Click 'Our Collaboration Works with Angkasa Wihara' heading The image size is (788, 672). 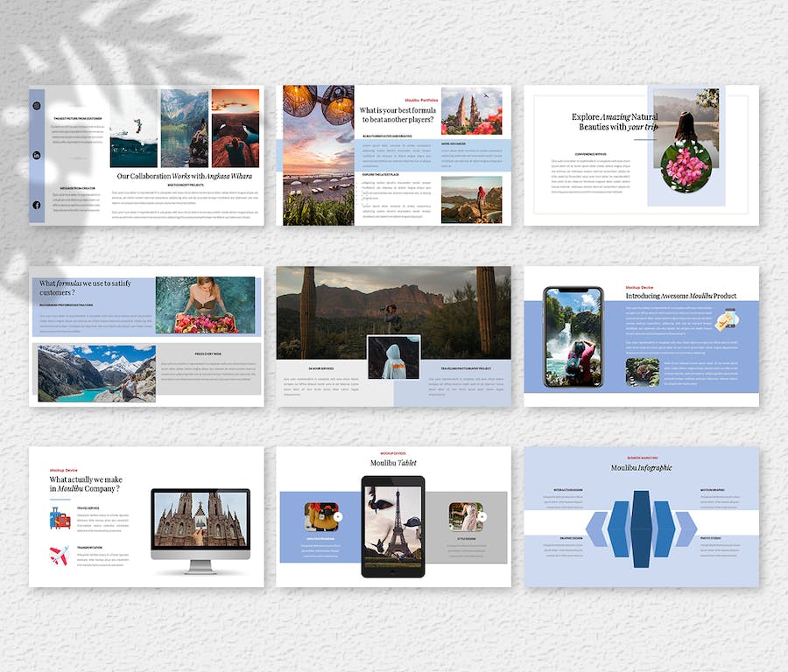tap(184, 176)
